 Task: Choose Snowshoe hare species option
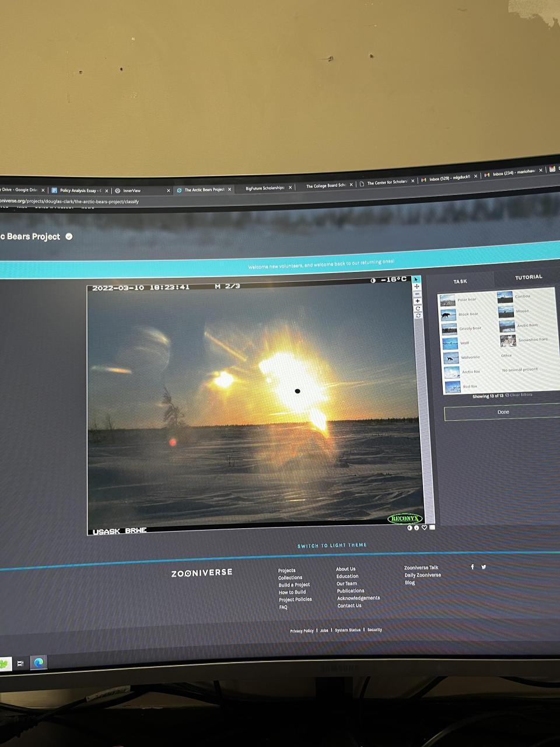(x=524, y=340)
